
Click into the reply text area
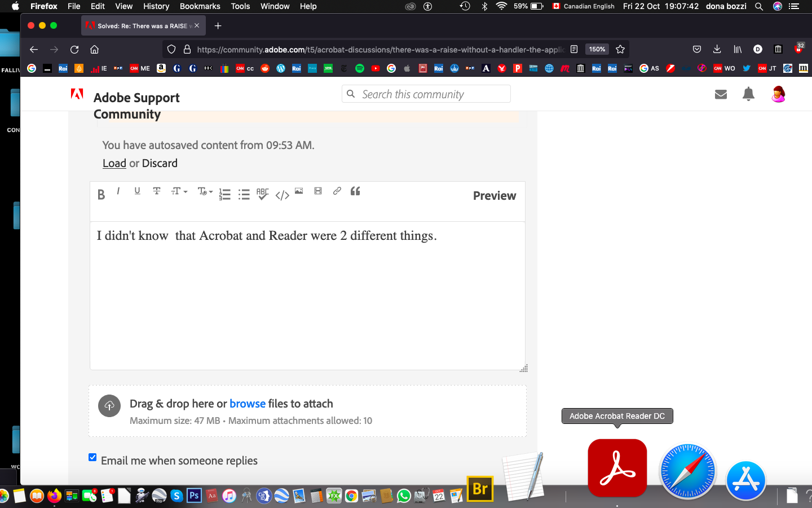(307, 296)
